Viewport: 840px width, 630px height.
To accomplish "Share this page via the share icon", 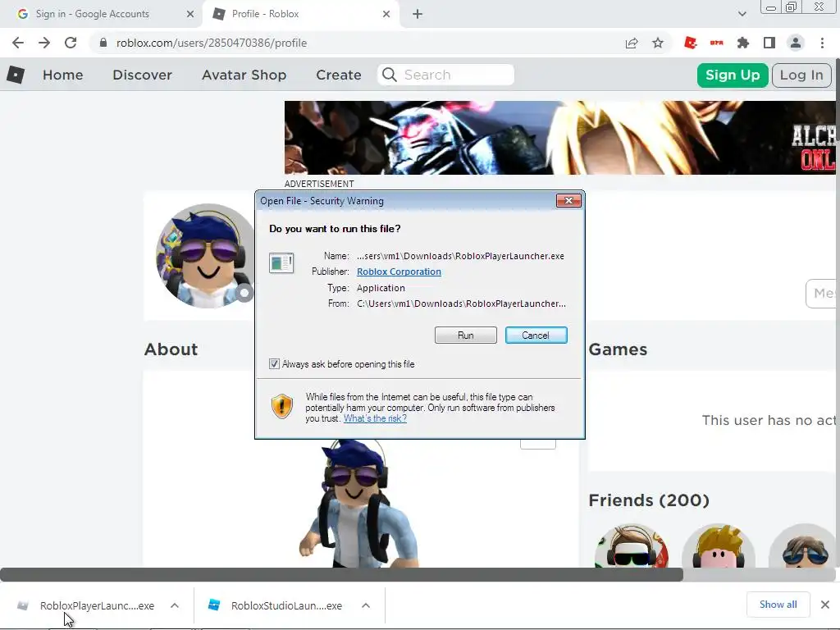I will coord(632,43).
